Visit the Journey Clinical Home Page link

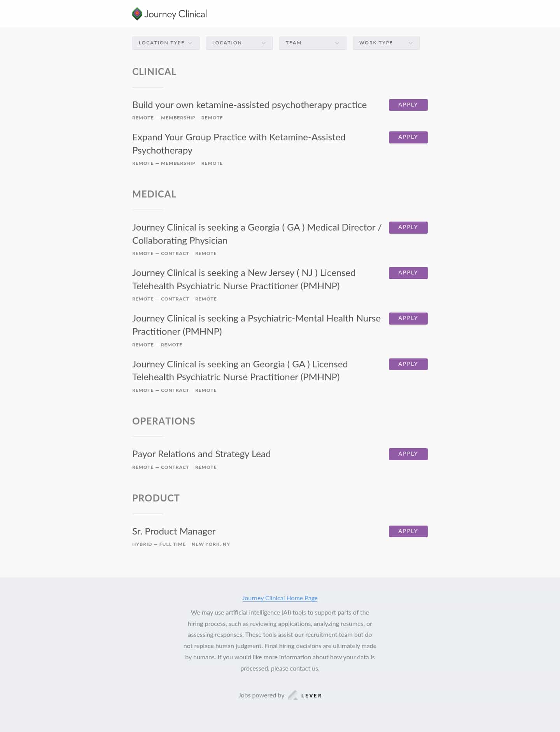(280, 598)
